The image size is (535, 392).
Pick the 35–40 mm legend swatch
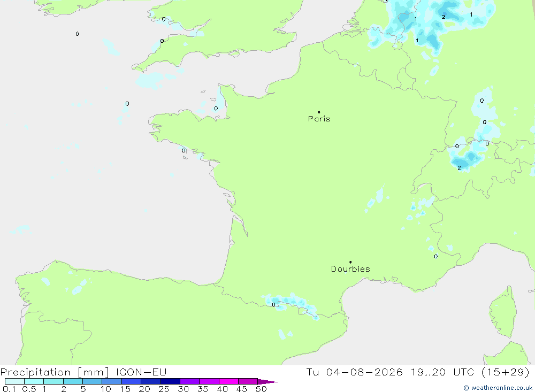point(209,381)
